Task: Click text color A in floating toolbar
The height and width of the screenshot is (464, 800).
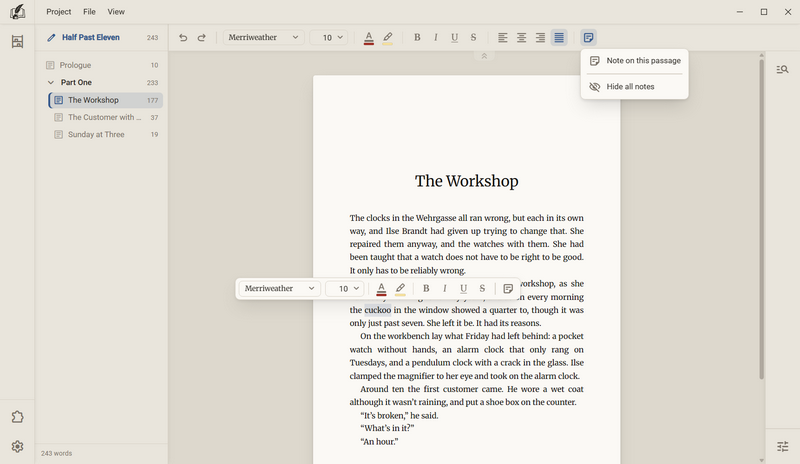Action: click(x=381, y=289)
